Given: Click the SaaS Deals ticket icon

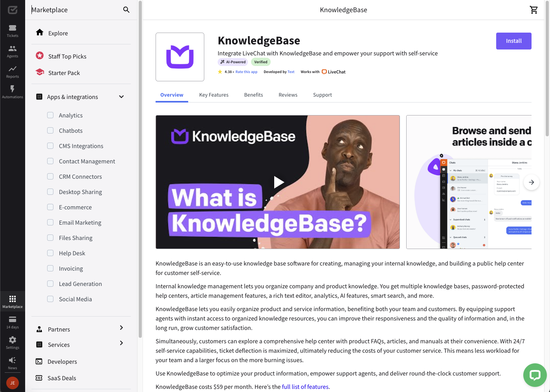Looking at the screenshot, I should pos(39,378).
